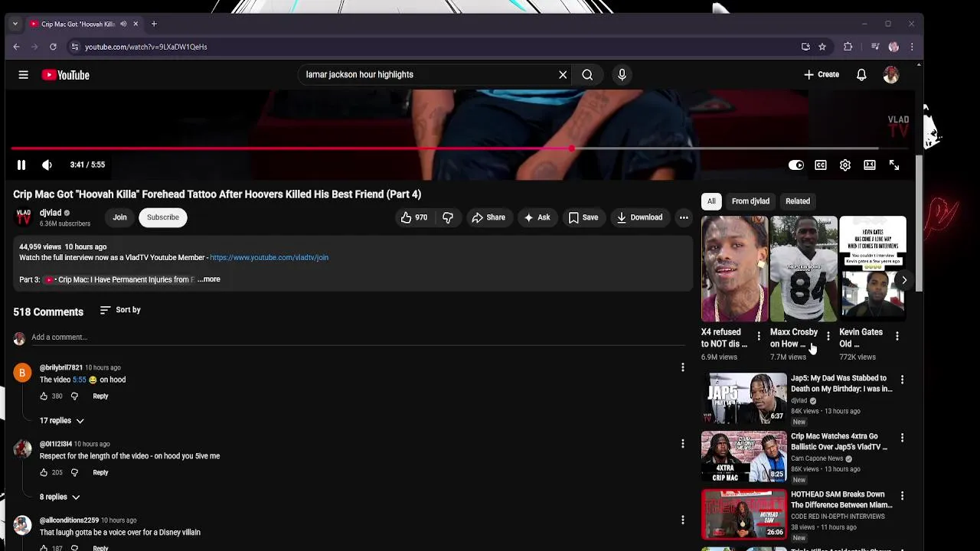Image resolution: width=980 pixels, height=551 pixels.
Task: Clear the search box text with X
Action: tap(563, 75)
